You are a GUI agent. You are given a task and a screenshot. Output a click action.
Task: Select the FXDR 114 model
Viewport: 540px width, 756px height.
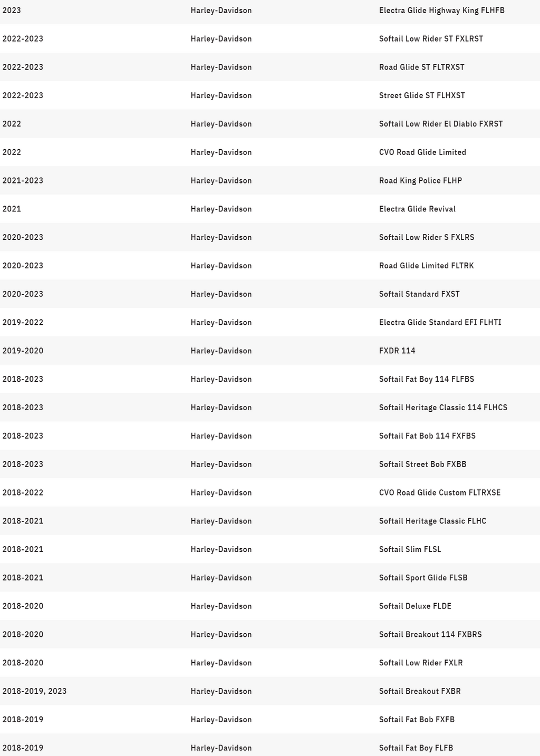tap(397, 351)
